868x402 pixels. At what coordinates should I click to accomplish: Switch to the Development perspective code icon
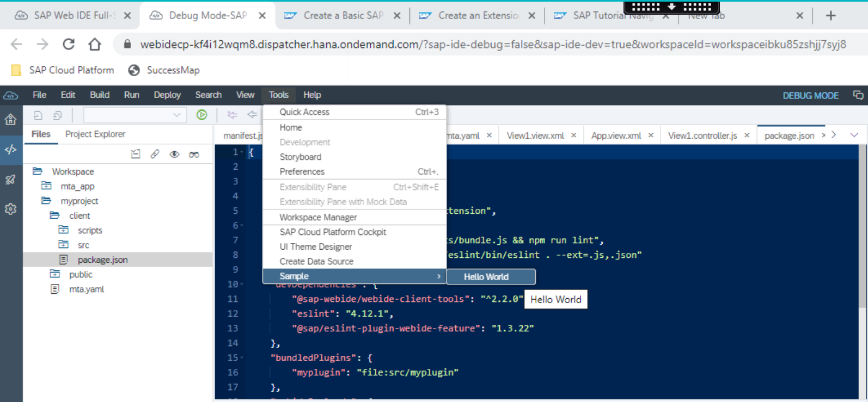10,150
